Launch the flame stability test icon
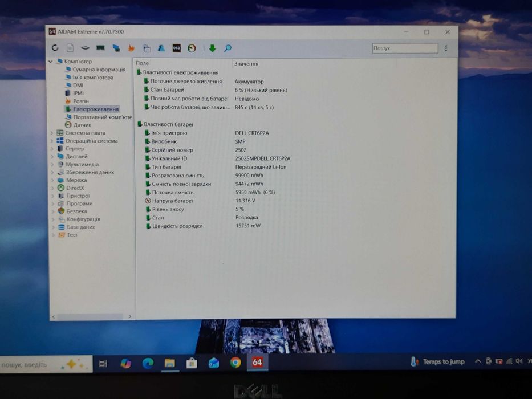 tap(131, 48)
